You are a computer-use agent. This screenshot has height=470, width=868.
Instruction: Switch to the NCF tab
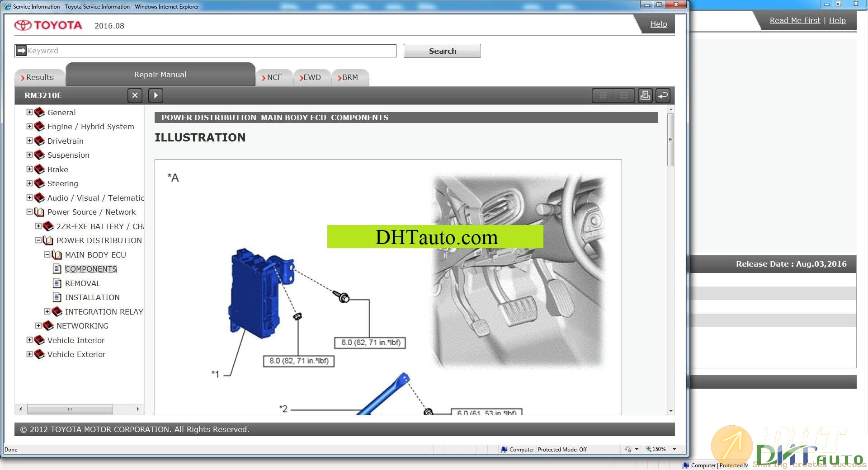pyautogui.click(x=274, y=78)
